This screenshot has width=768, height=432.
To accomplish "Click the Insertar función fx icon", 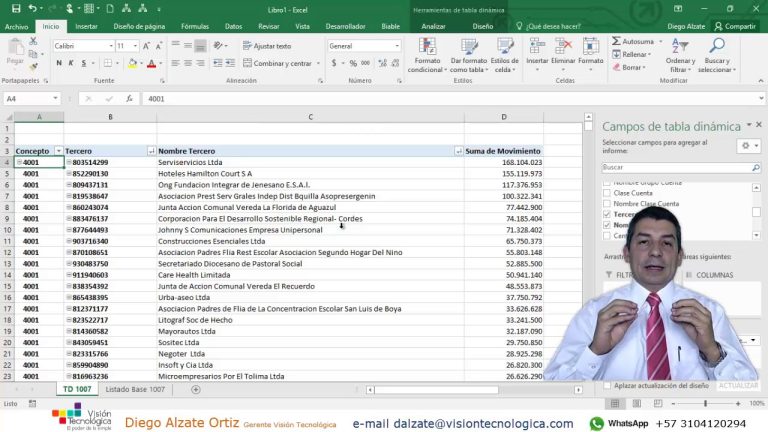I will click(130, 99).
